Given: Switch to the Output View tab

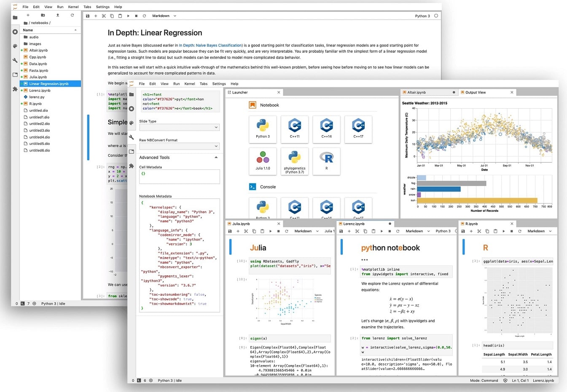Looking at the screenshot, I should (476, 92).
